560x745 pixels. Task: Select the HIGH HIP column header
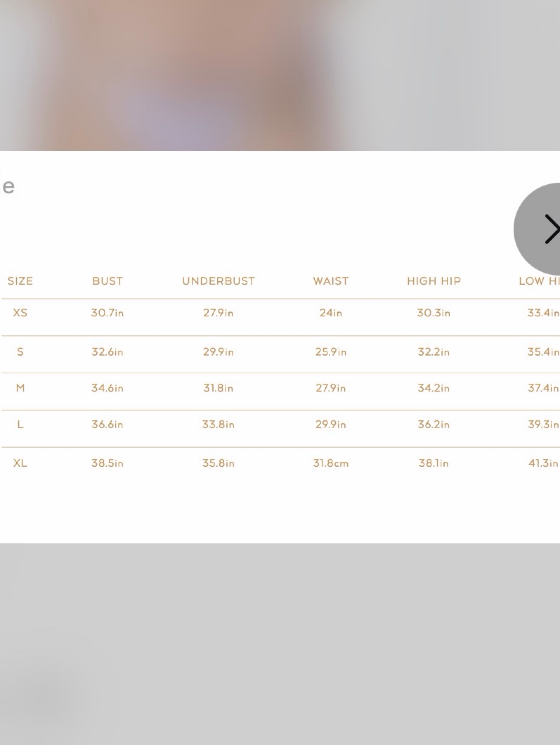pos(434,281)
